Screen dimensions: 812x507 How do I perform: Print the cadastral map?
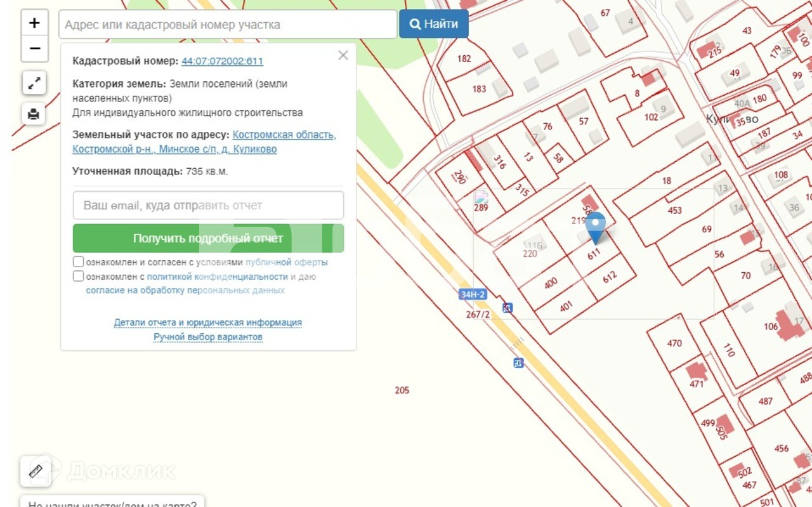click(x=34, y=114)
